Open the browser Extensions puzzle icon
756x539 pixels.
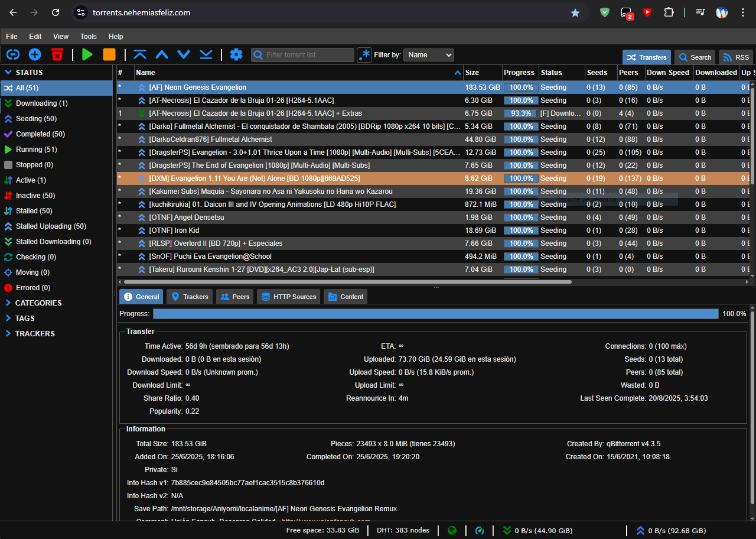click(669, 12)
